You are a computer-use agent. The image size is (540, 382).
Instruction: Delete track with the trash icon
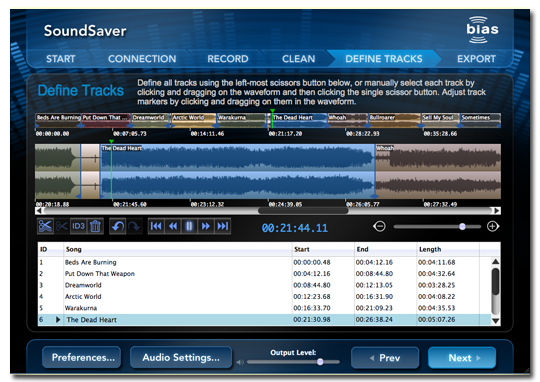point(95,226)
